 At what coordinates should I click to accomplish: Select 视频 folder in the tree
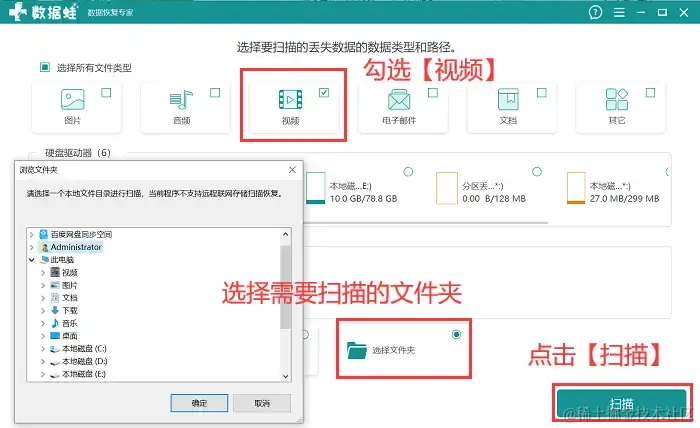(x=70, y=273)
